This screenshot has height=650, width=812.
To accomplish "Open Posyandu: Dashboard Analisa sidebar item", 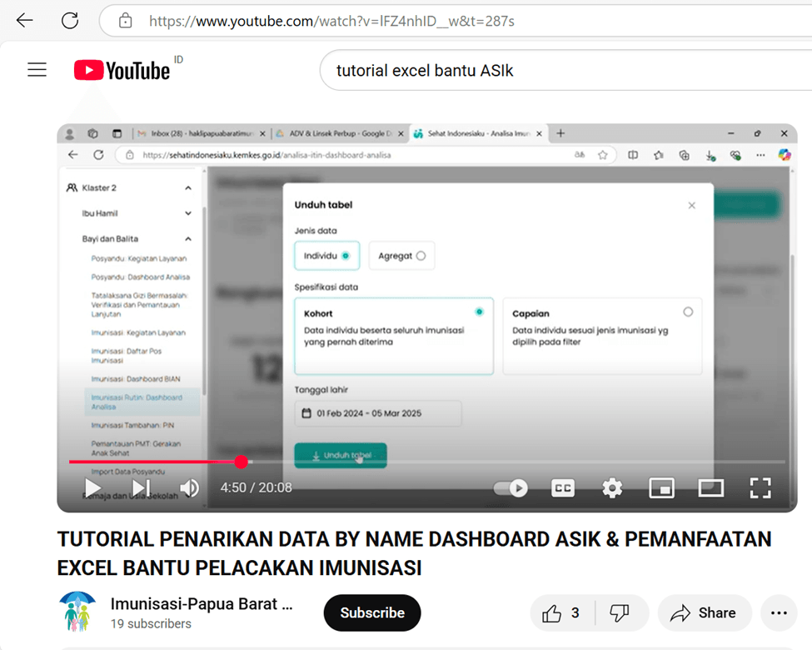I will click(x=141, y=277).
